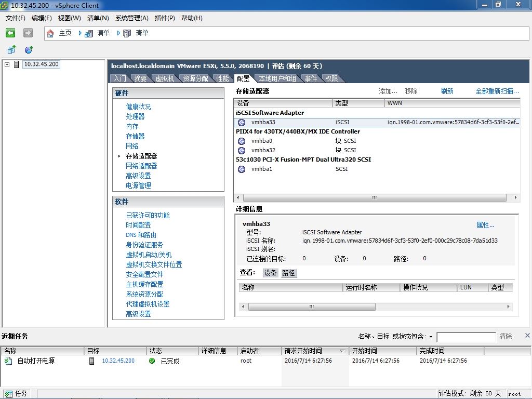Click the globe toolbar icon with a plus
The image size is (532, 399).
[29, 50]
